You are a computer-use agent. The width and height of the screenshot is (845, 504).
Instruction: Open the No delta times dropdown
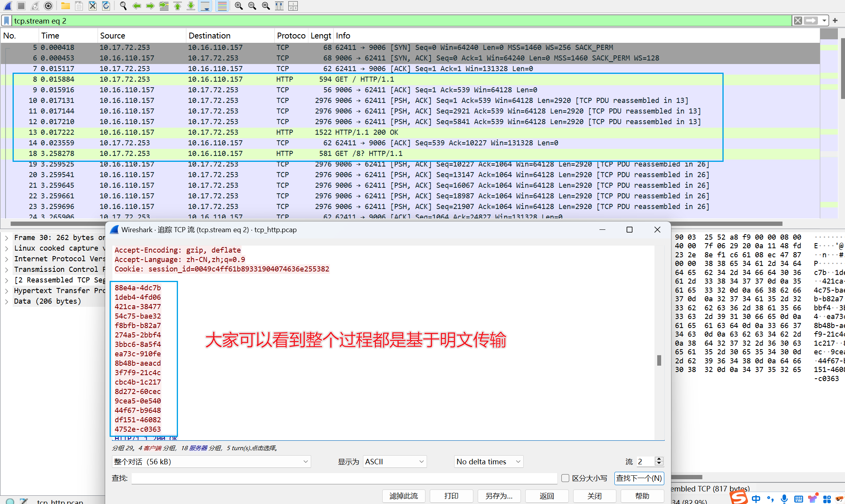coord(489,462)
